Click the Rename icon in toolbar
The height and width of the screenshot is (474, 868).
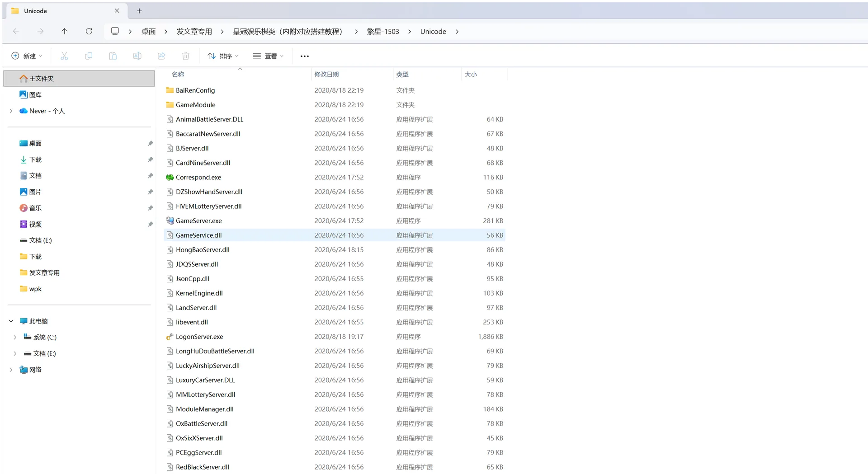(x=137, y=56)
